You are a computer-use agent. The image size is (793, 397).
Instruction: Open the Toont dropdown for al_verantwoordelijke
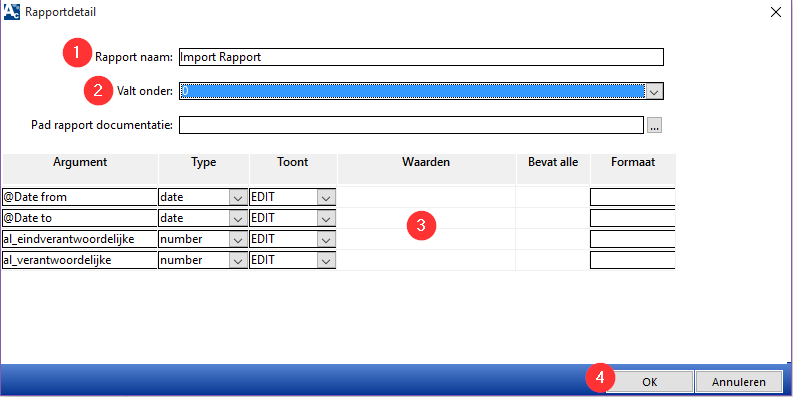click(327, 260)
